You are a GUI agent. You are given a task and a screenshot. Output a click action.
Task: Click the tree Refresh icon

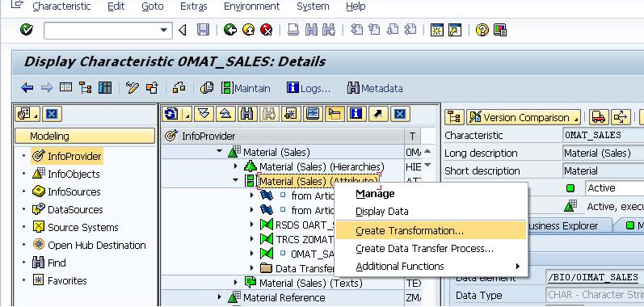(x=170, y=114)
